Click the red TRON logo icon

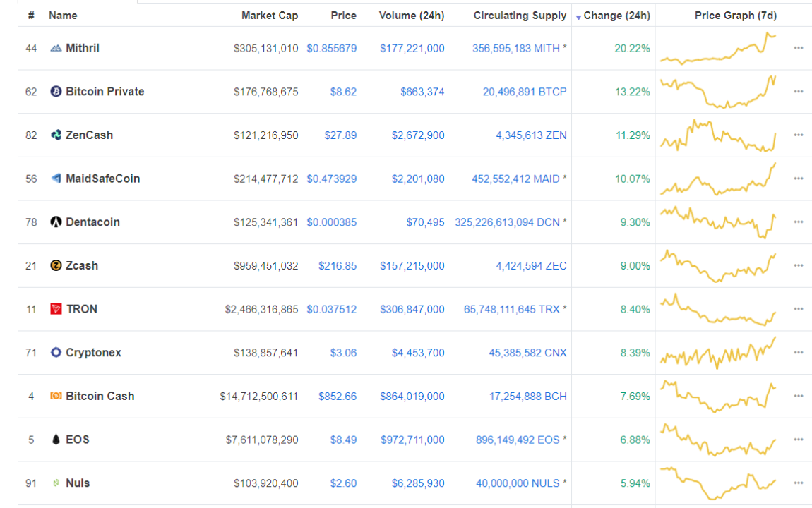pyautogui.click(x=56, y=309)
